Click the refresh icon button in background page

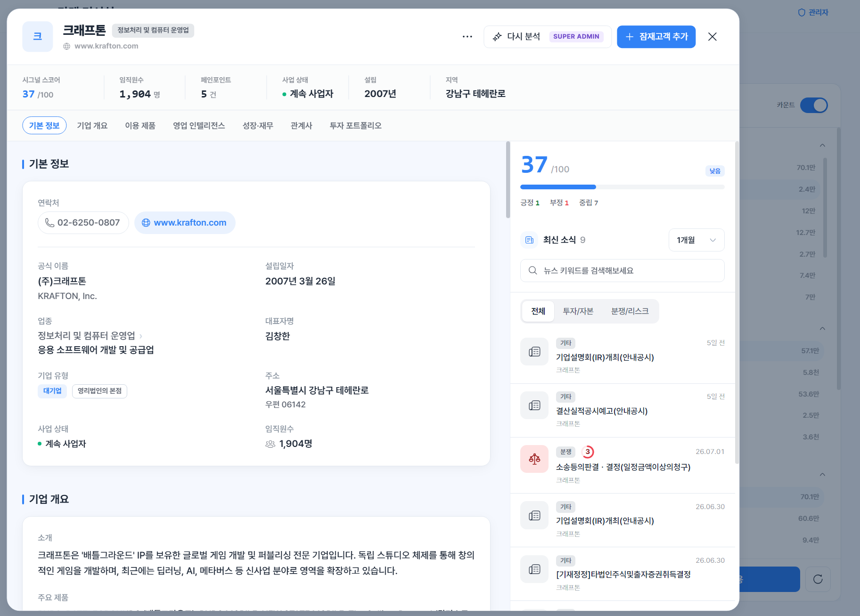point(818,579)
